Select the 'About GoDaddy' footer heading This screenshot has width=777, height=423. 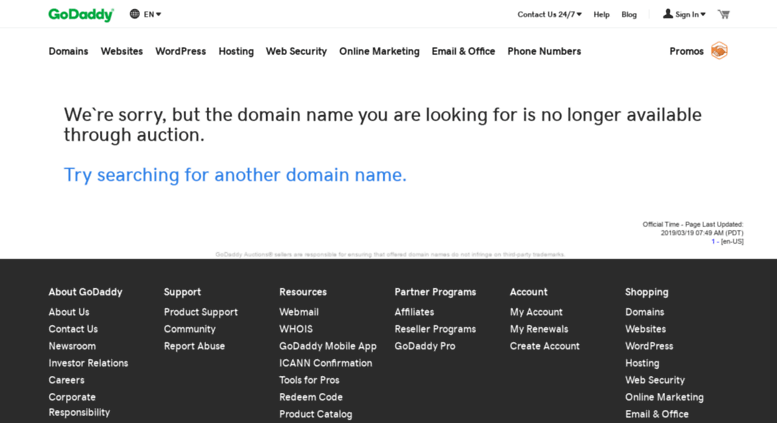click(x=85, y=292)
